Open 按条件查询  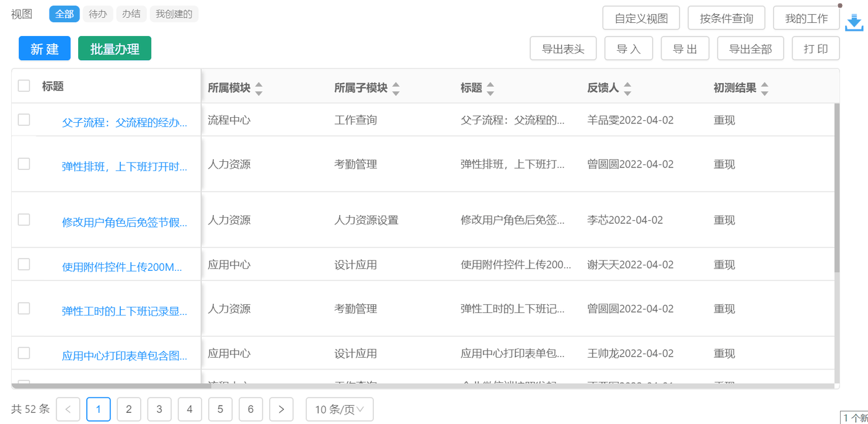tap(727, 18)
